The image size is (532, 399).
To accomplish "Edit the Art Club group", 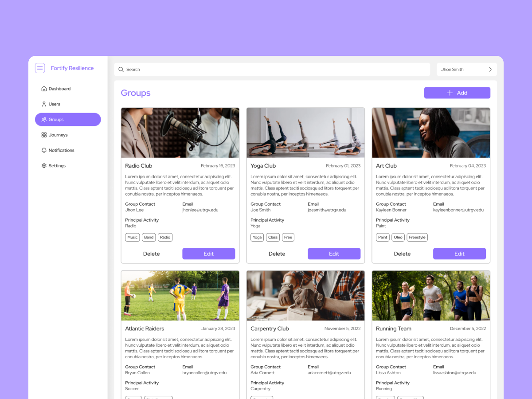I will click(459, 254).
